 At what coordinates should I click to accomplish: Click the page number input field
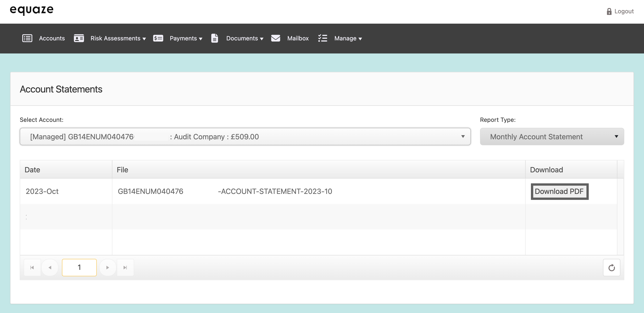[x=79, y=268]
